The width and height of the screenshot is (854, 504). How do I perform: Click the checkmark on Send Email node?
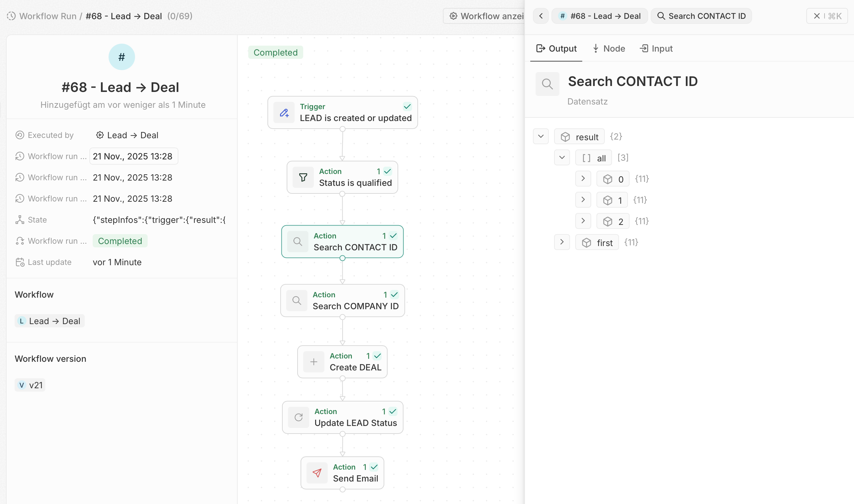coord(374,467)
